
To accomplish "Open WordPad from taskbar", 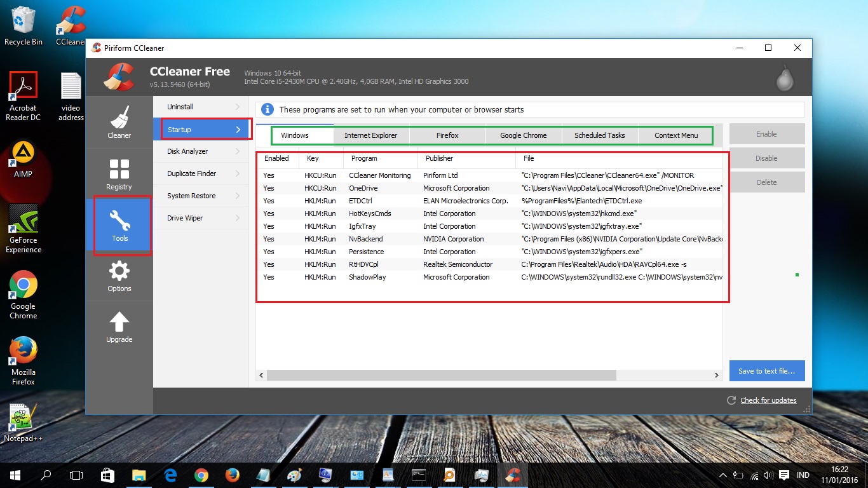I will (388, 475).
